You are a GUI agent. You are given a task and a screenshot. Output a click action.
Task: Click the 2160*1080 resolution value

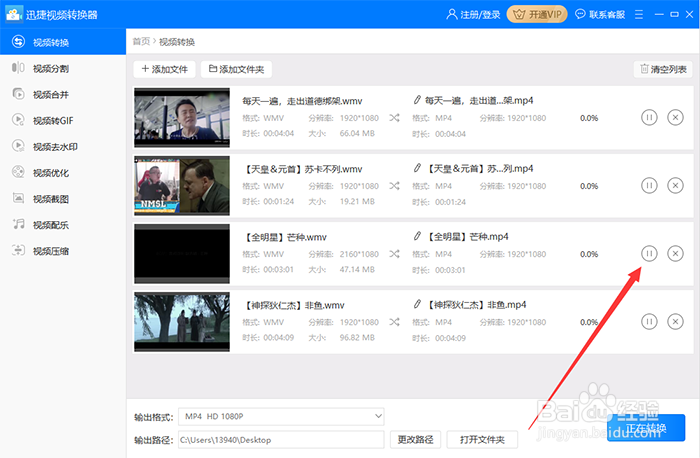click(x=359, y=254)
